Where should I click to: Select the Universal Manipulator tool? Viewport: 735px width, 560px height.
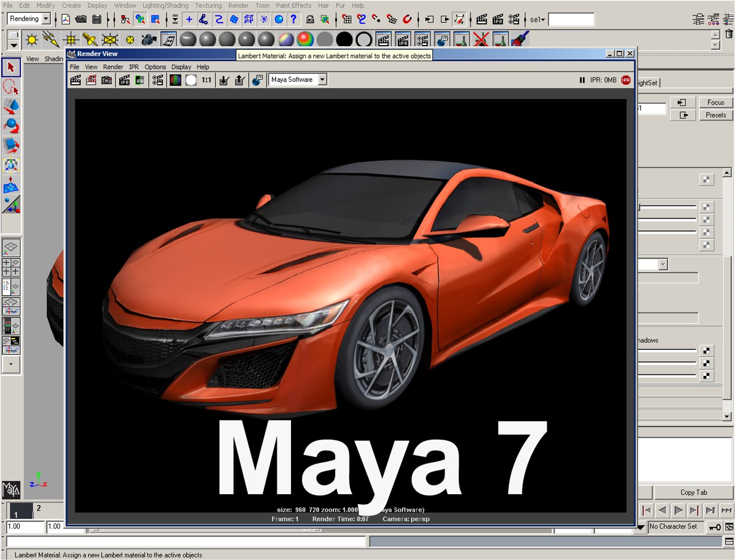[11, 165]
